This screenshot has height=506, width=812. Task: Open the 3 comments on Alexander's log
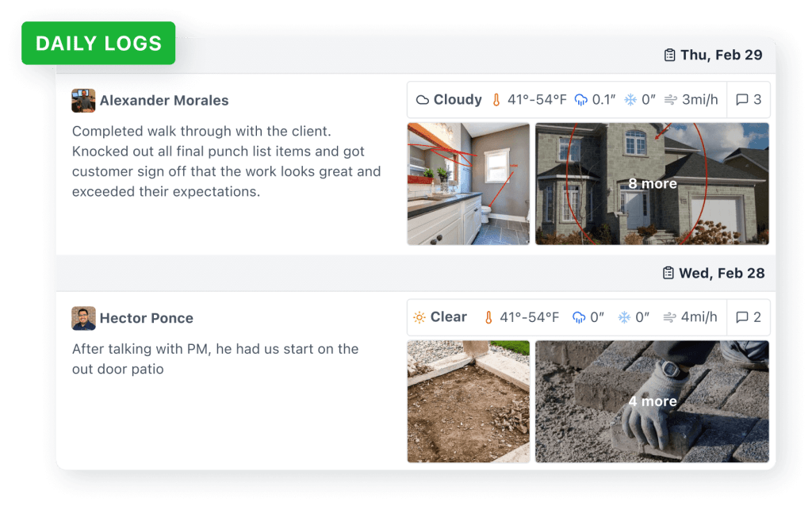[748, 100]
